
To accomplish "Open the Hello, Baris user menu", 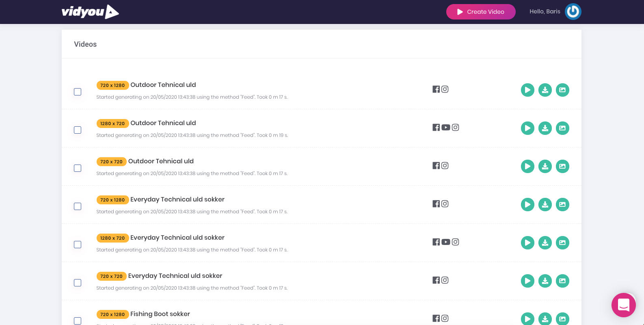I will (x=545, y=12).
